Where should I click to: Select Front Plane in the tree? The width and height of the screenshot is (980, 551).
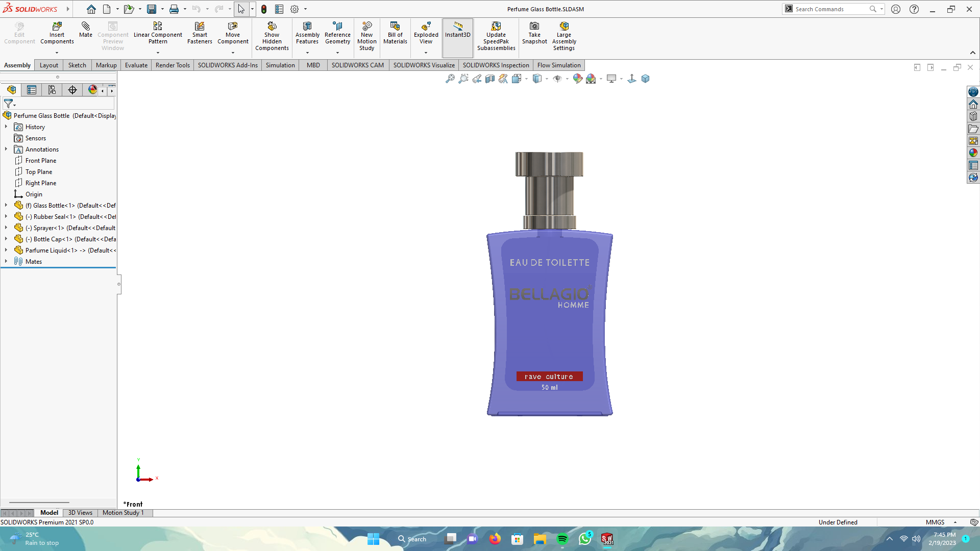click(x=41, y=160)
